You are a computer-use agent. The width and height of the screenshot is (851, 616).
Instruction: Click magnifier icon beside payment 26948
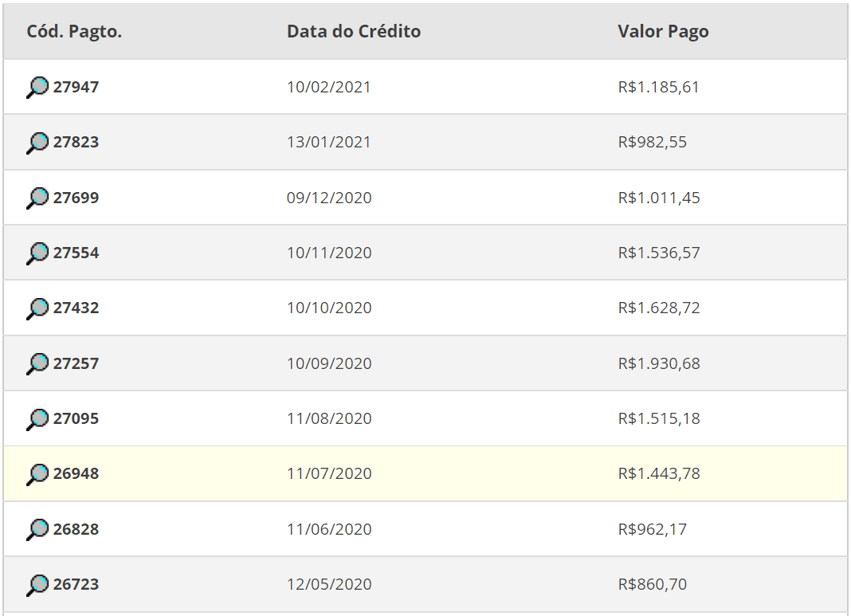tap(37, 474)
